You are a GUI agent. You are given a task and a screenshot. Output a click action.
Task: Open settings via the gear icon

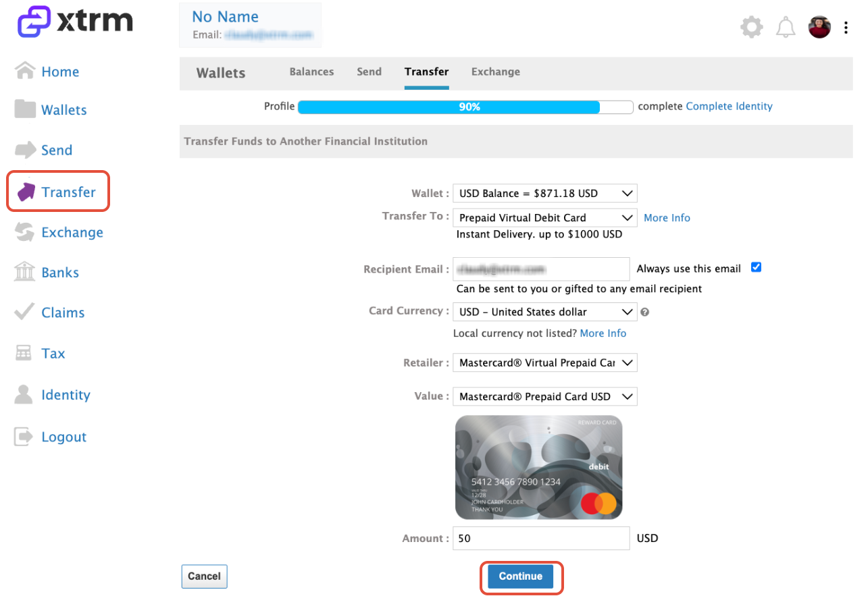752,28
